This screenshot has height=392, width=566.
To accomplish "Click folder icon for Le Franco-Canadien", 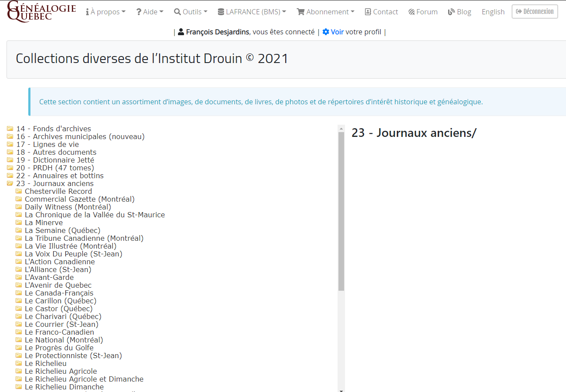I will click(19, 332).
